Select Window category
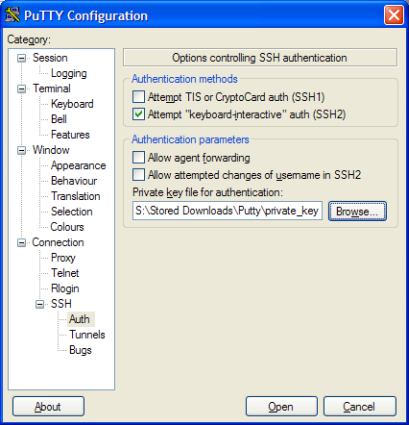This screenshot has width=409, height=425. click(51, 150)
